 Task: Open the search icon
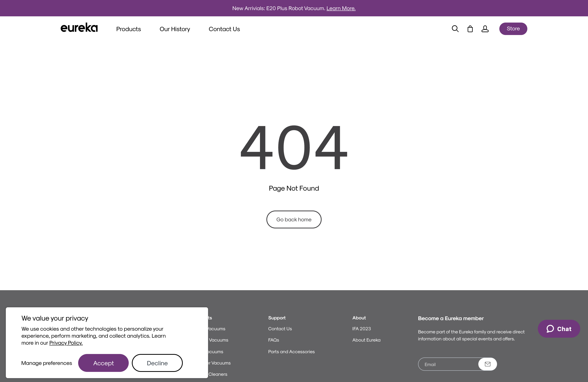(x=455, y=29)
